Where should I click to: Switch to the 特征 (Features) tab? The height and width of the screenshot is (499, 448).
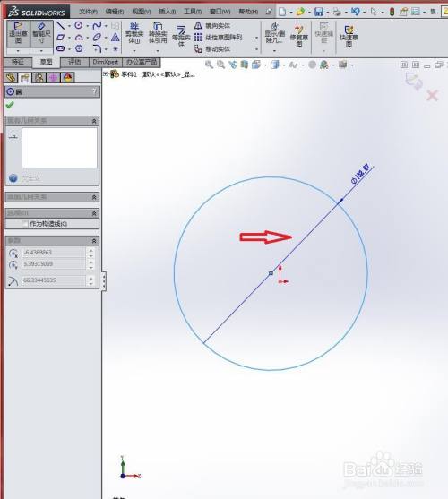point(18,62)
